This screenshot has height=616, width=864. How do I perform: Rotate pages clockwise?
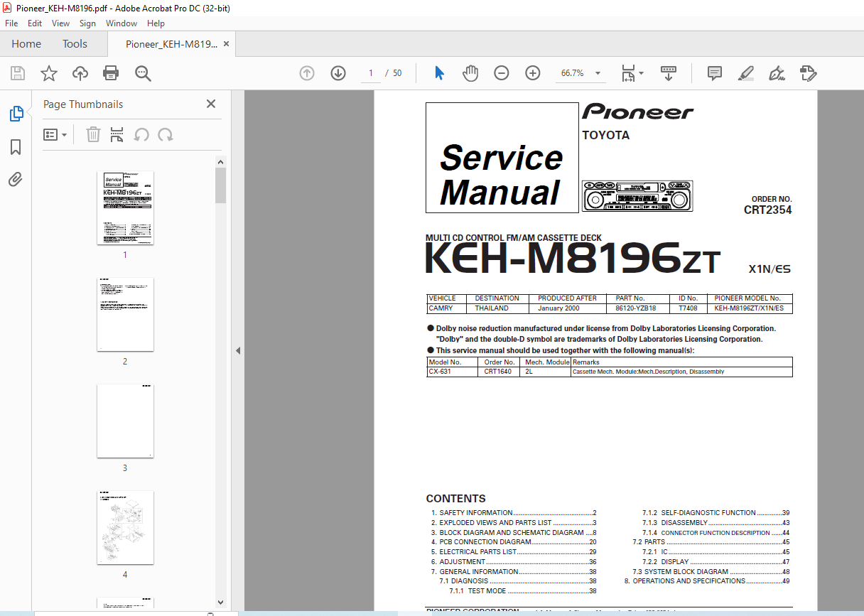pos(166,134)
